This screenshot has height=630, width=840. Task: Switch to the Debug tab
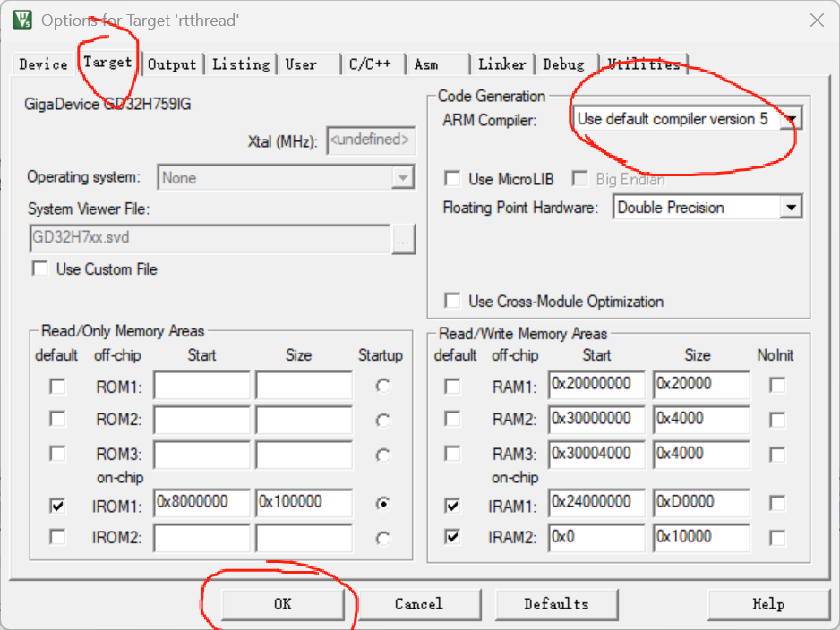point(565,64)
